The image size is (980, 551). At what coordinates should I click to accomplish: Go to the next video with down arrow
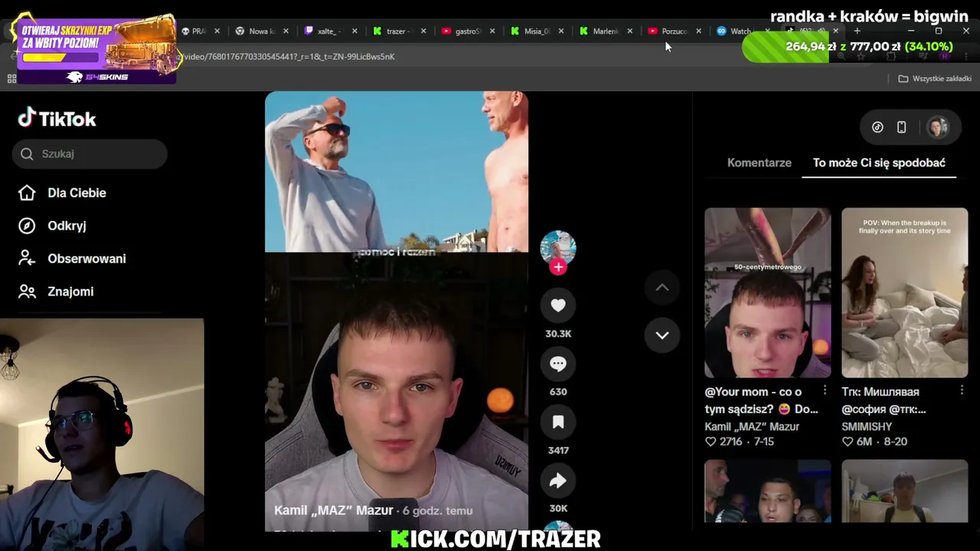(662, 335)
